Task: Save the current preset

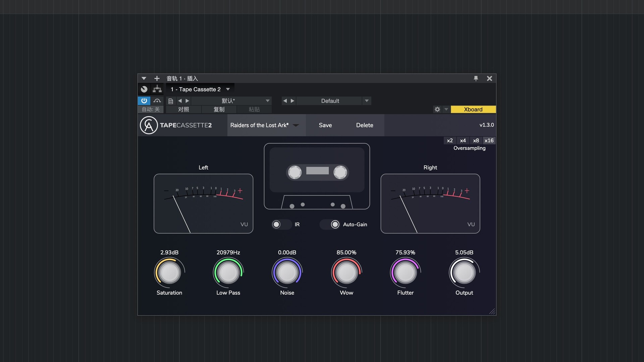Action: [325, 125]
